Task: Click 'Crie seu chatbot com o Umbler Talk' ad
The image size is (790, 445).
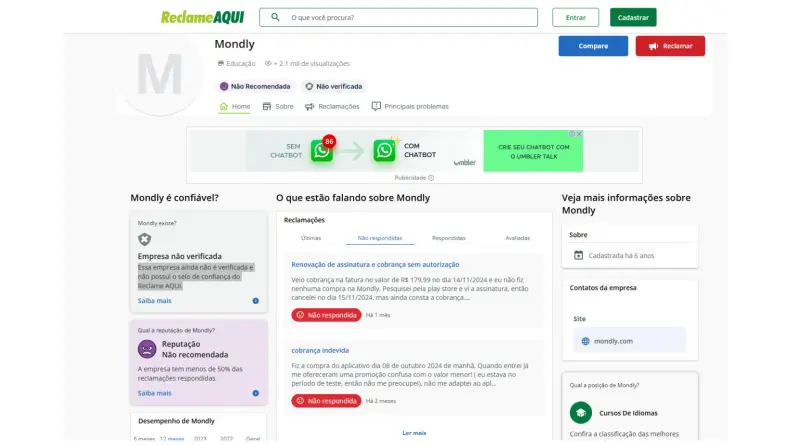Action: pyautogui.click(x=533, y=151)
